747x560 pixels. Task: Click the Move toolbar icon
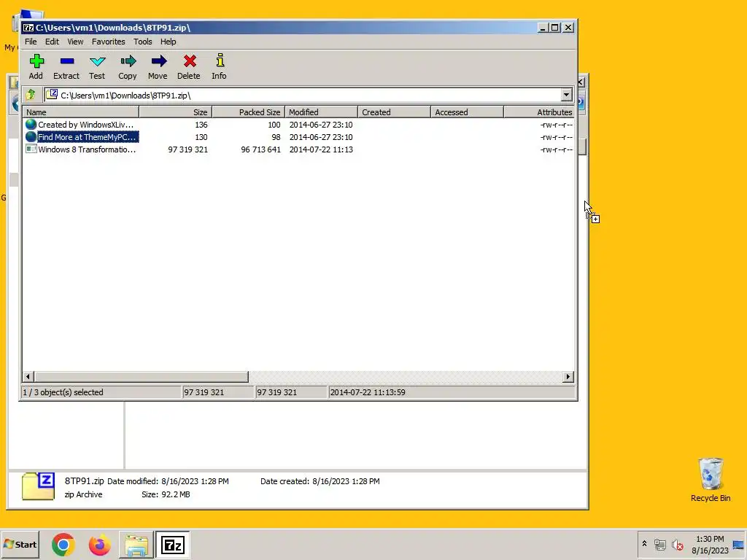tap(158, 61)
